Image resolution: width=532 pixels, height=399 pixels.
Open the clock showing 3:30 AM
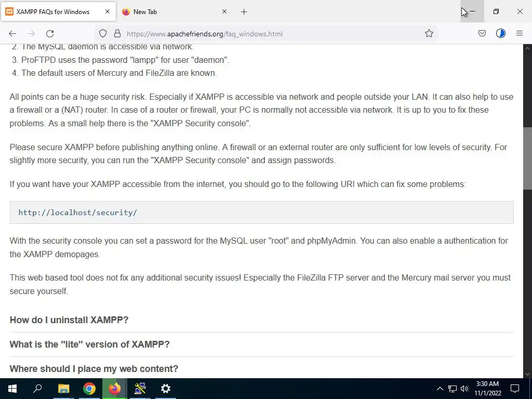point(487,389)
